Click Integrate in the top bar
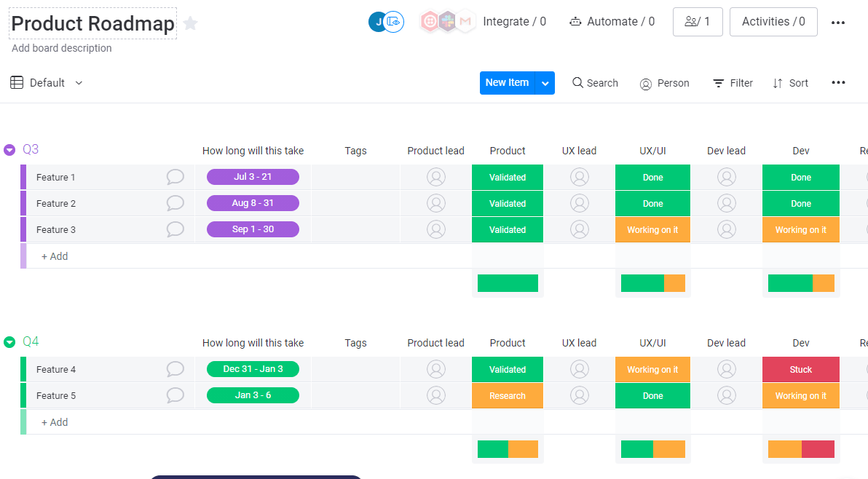The width and height of the screenshot is (868, 479). pyautogui.click(x=515, y=21)
